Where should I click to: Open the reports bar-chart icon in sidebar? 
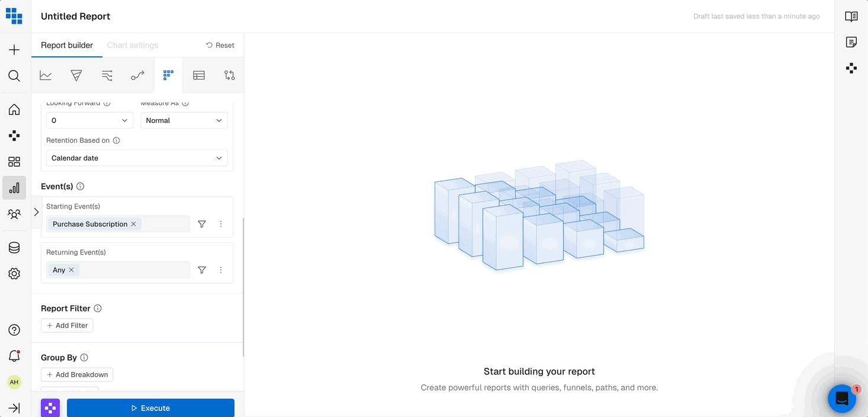point(14,188)
